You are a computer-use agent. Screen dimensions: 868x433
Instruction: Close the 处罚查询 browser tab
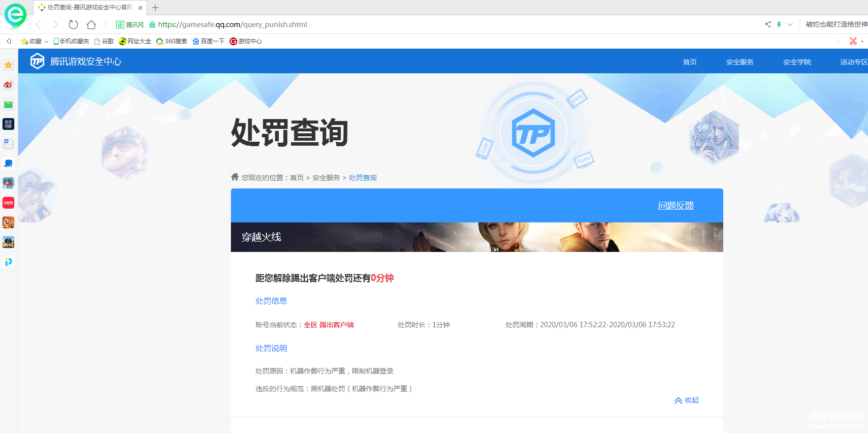click(140, 8)
